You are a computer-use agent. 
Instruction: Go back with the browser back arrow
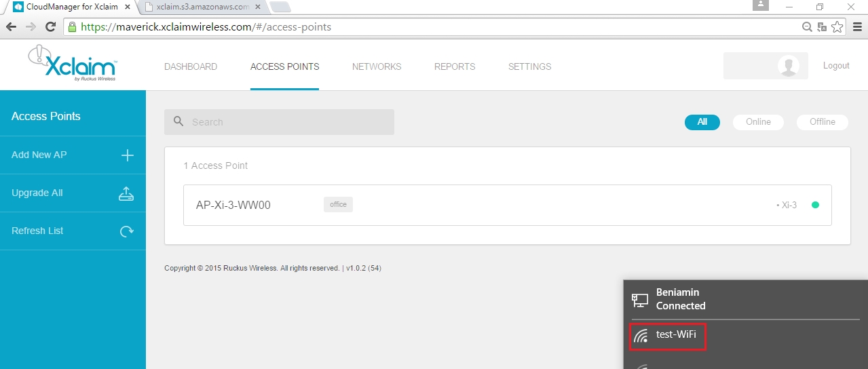pos(12,27)
